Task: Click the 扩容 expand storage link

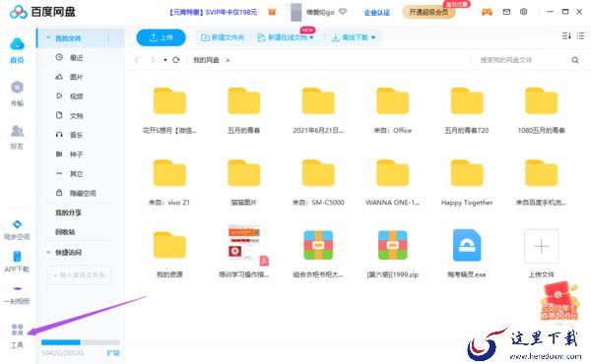Action: coord(113,353)
